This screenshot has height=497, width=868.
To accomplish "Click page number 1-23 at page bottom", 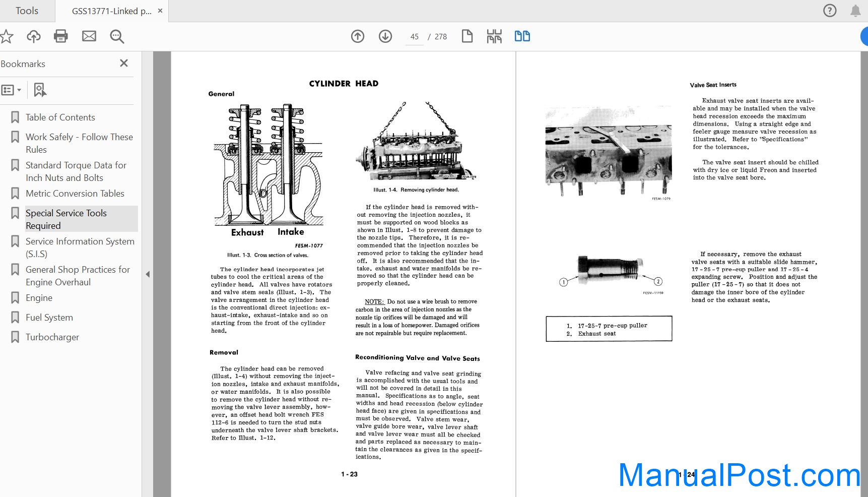I will tap(349, 474).
